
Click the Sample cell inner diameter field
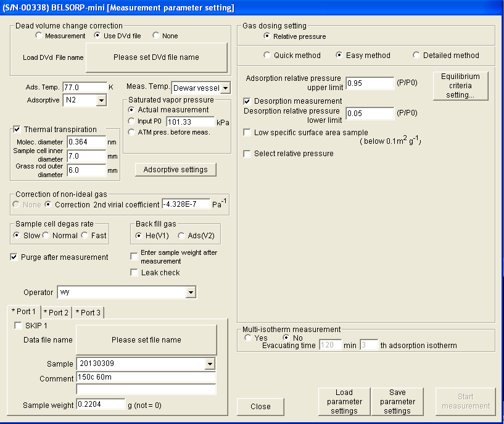[x=86, y=156]
